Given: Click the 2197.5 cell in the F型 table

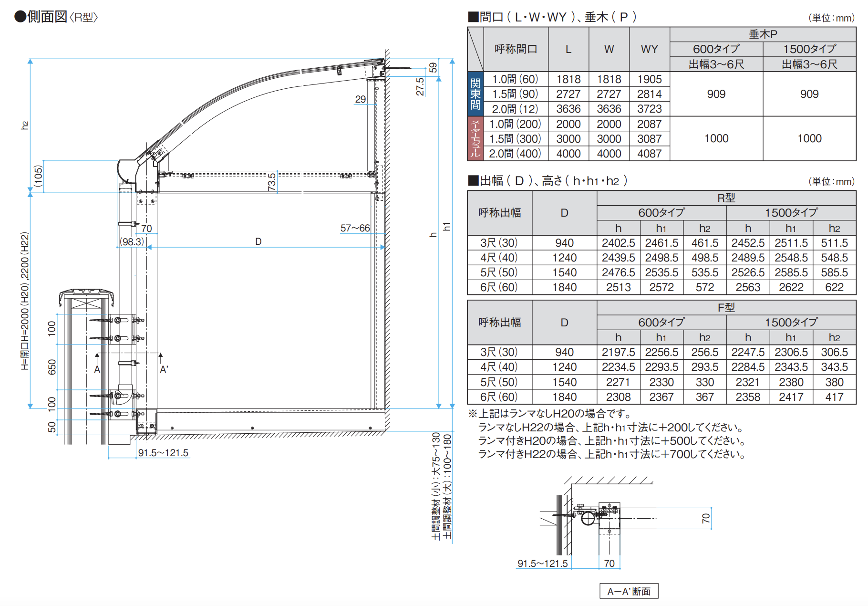Looking at the screenshot, I should pyautogui.click(x=618, y=352).
